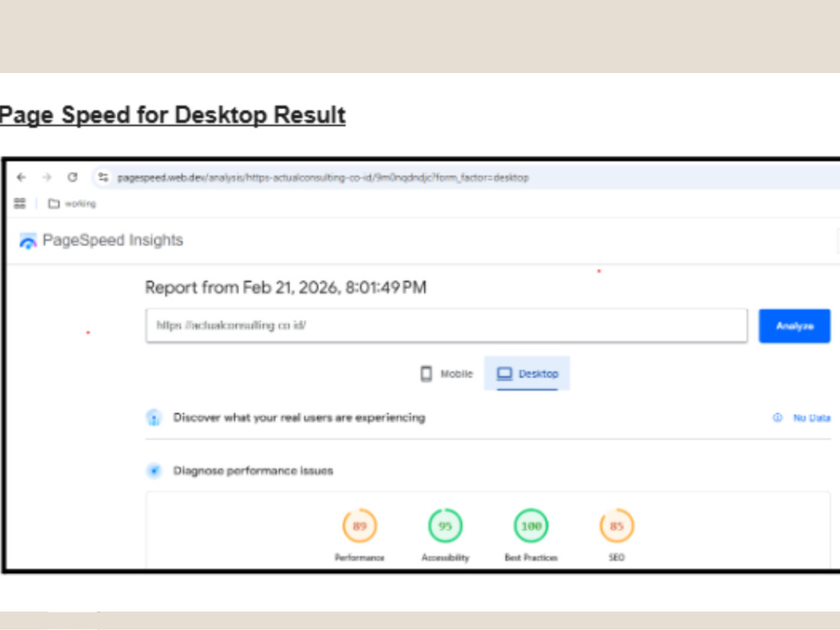Screen dimensions: 840x630
Task: Click the browser back arrow
Action: point(22,177)
